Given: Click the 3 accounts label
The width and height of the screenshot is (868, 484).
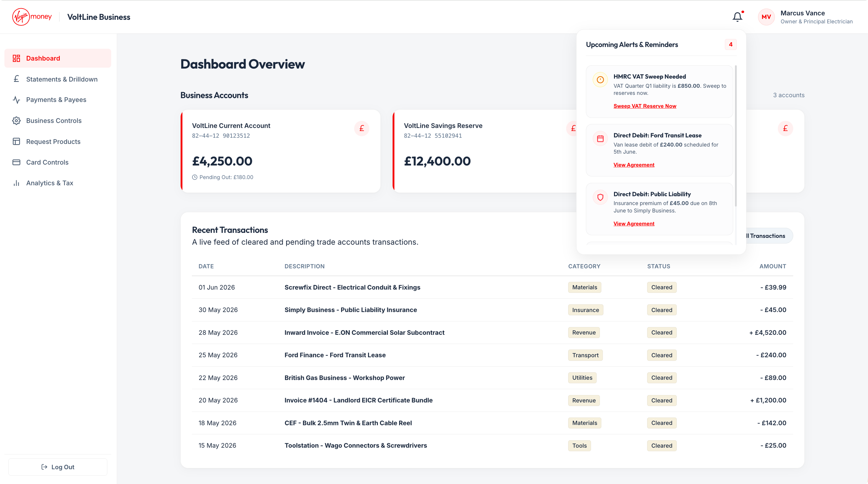Looking at the screenshot, I should pos(788,95).
